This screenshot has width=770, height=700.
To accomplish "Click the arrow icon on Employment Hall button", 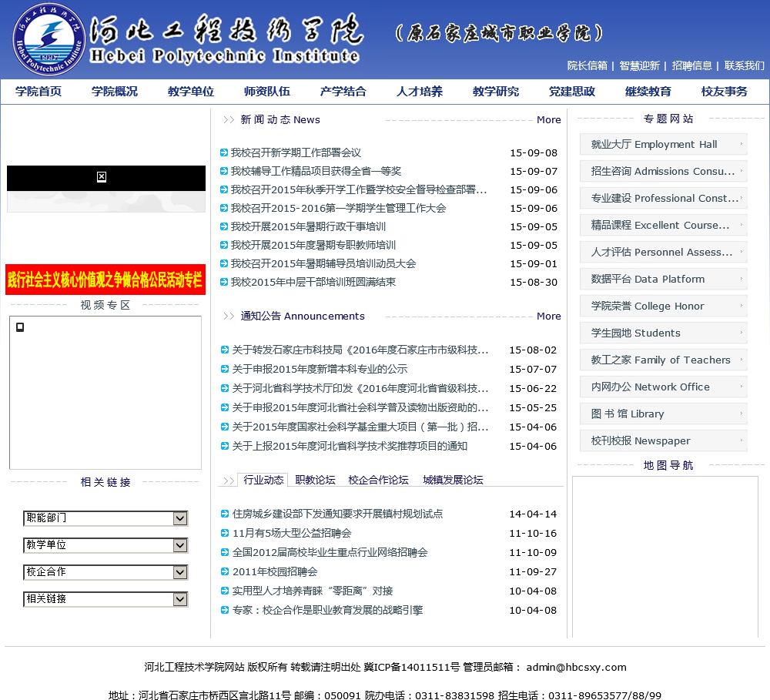I will [741, 144].
